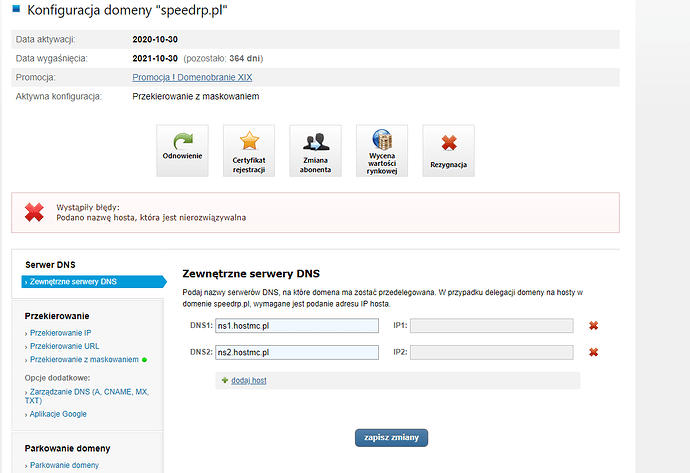
Task: Click the zapisz zmiany button
Action: (x=393, y=437)
